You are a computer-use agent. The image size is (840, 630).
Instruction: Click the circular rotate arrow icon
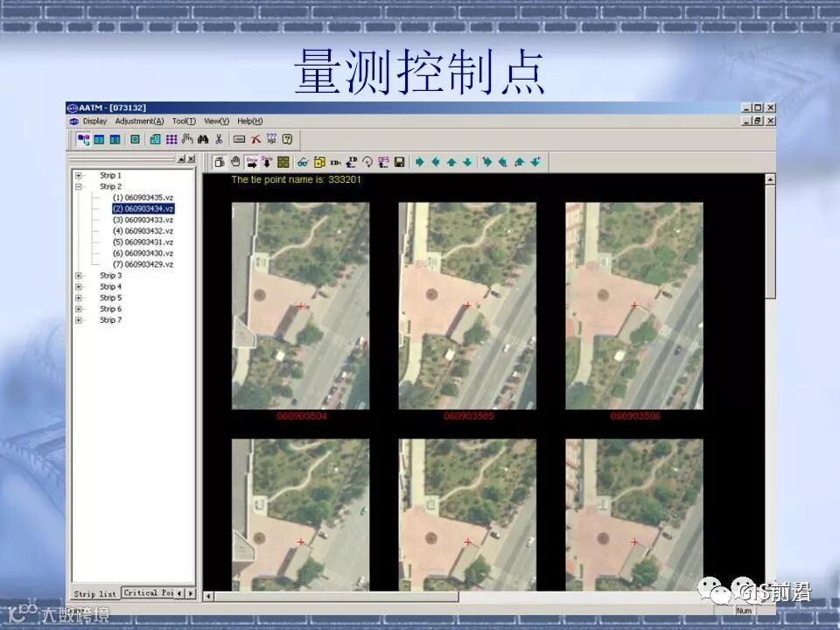(x=367, y=162)
